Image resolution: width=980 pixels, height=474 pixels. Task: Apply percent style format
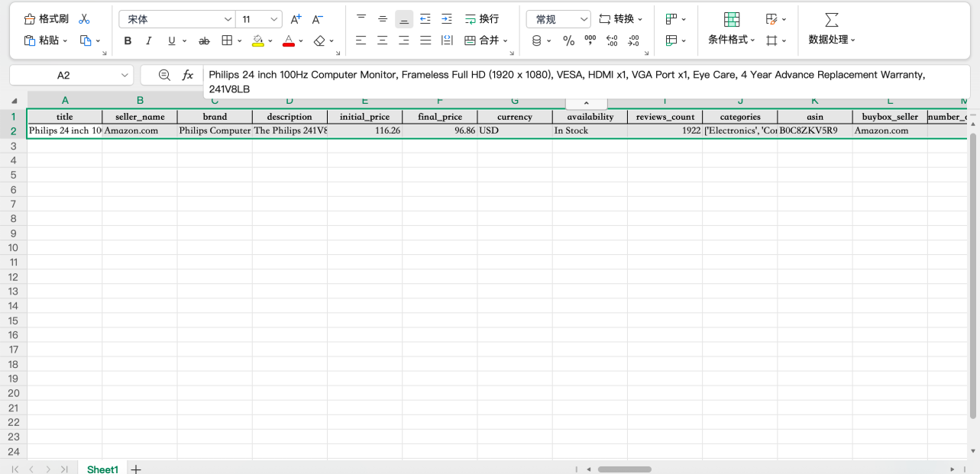click(x=568, y=40)
